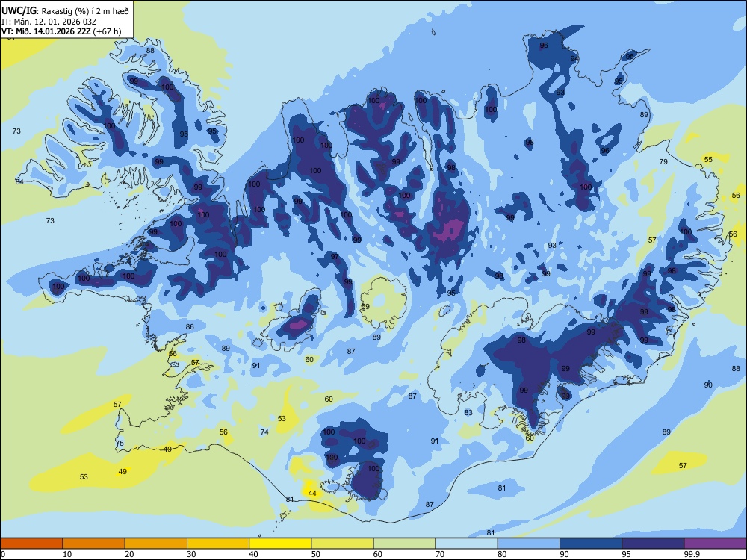
Task: Click the 10–20 orange legend swatch
Action: pyautogui.click(x=94, y=544)
